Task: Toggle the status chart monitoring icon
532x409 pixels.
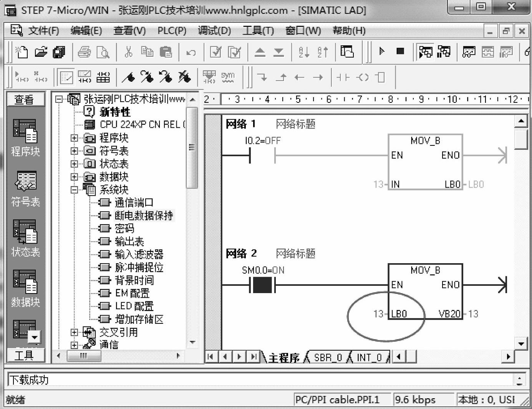Action: click(x=469, y=52)
